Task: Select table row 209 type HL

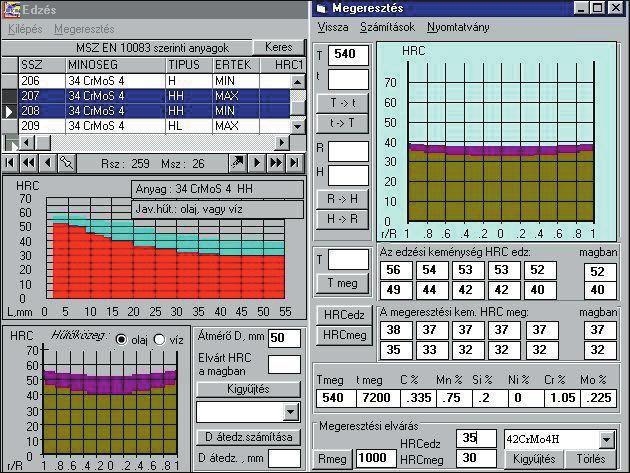Action: coord(154,126)
